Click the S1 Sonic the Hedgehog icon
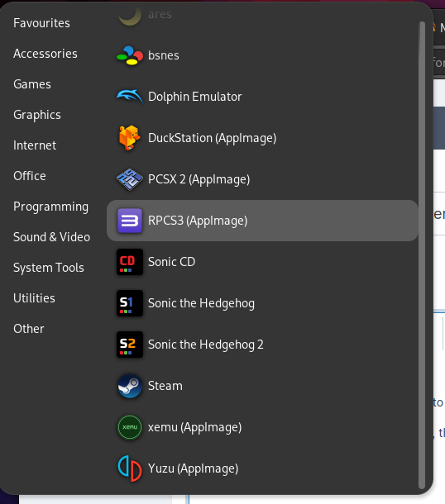The image size is (445, 504). 130,303
